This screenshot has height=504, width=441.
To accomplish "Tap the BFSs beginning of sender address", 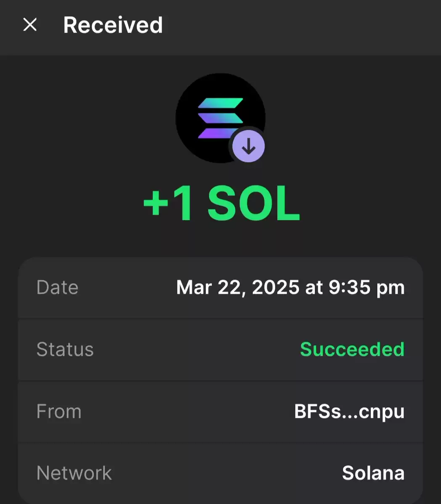I will click(318, 412).
